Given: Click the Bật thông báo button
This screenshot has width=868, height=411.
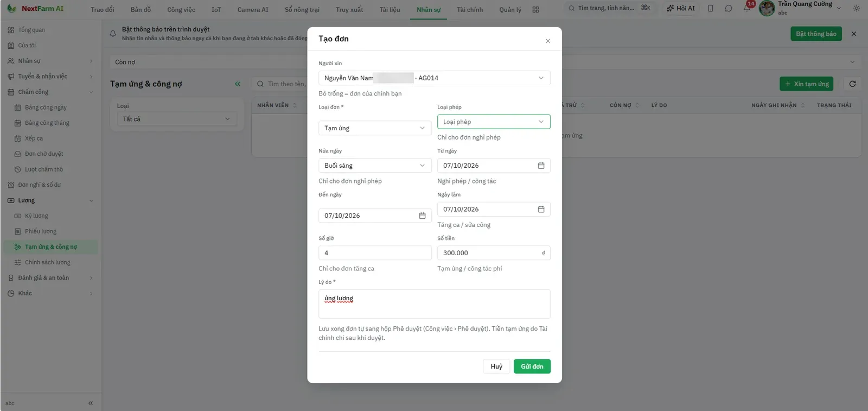Looking at the screenshot, I should tap(816, 34).
